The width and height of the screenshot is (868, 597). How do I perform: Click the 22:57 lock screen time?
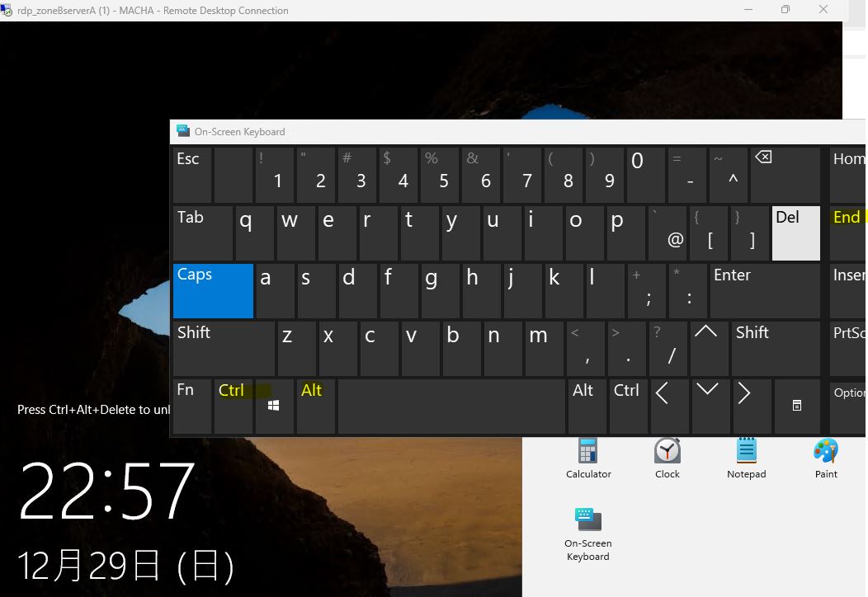(106, 491)
